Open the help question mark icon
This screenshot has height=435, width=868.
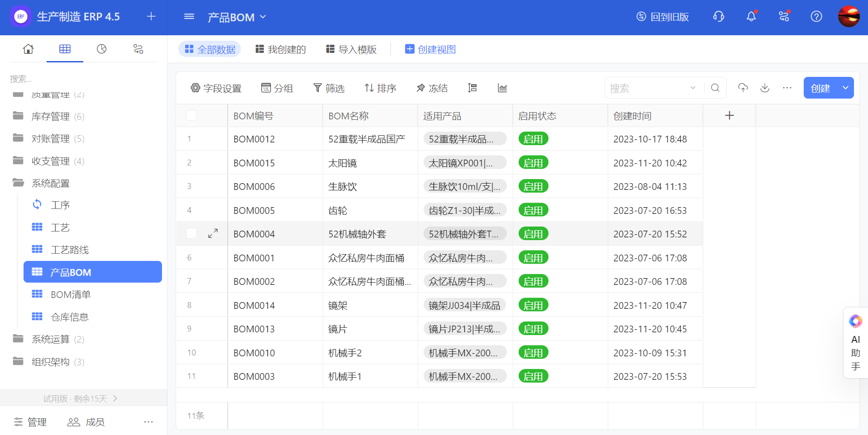point(816,17)
